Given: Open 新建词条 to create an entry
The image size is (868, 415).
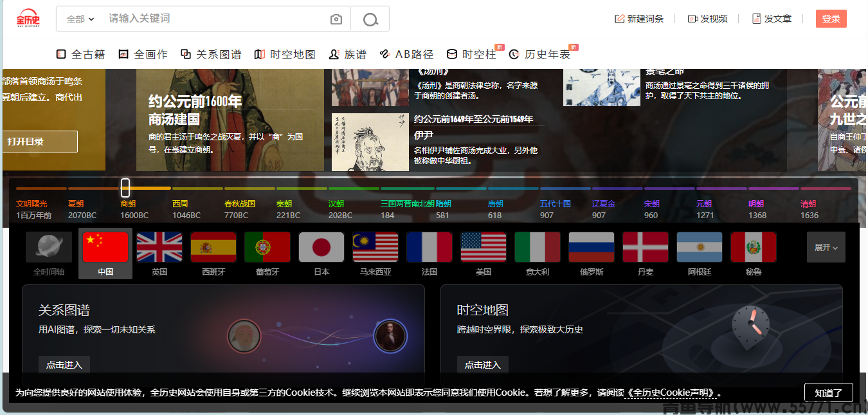Looking at the screenshot, I should coord(639,19).
